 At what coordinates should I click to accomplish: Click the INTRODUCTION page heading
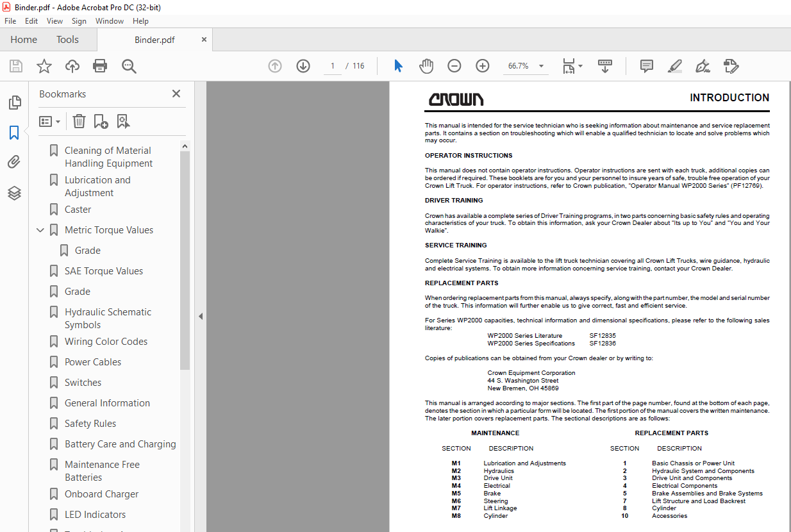click(x=729, y=98)
